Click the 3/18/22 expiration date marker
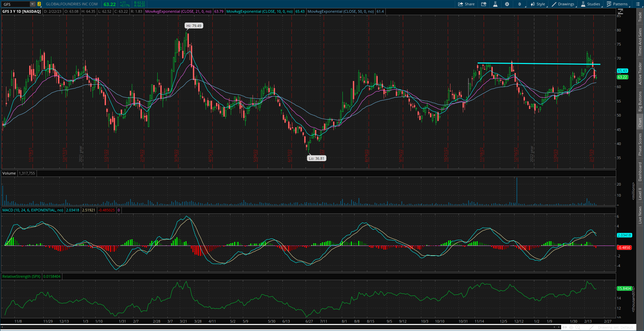 coord(176,155)
